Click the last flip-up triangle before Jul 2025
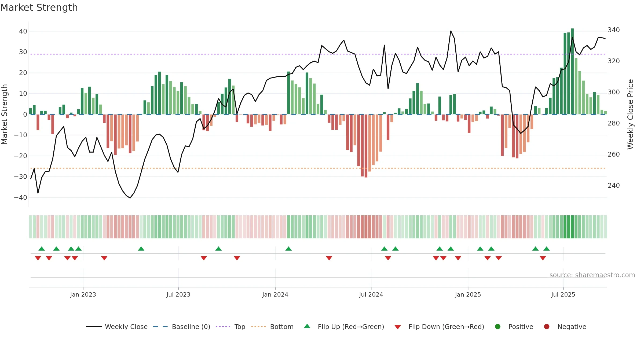The image size is (644, 362). point(547,249)
